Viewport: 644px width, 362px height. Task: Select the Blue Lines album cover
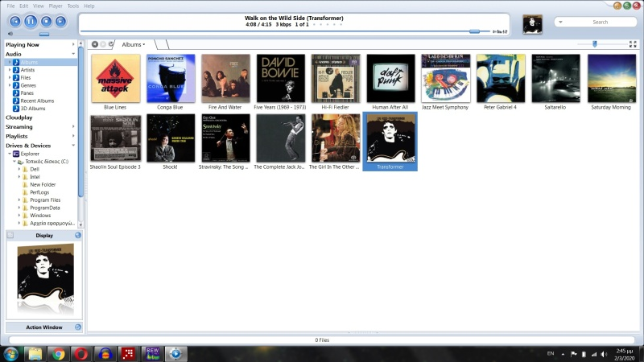[115, 78]
